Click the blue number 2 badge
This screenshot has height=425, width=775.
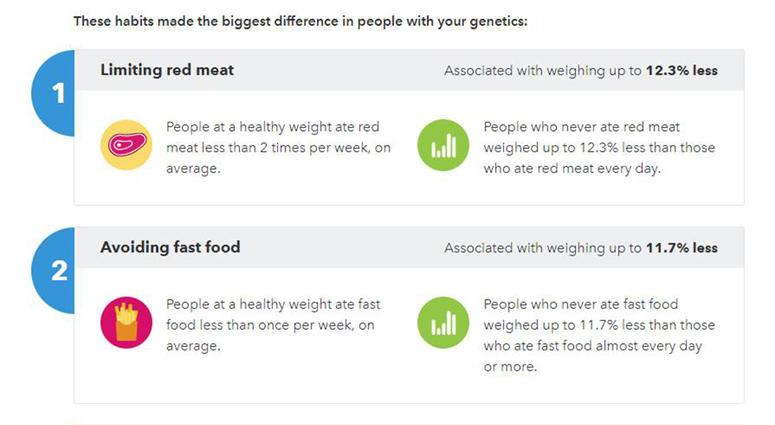click(x=53, y=270)
